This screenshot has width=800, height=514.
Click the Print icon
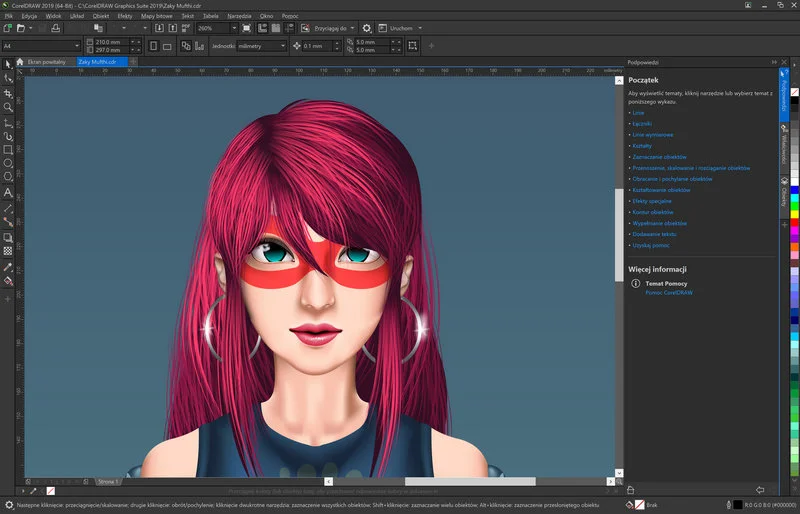click(x=56, y=28)
